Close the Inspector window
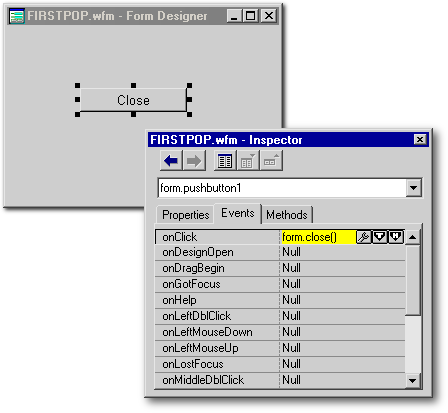The image size is (448, 413). (x=420, y=139)
